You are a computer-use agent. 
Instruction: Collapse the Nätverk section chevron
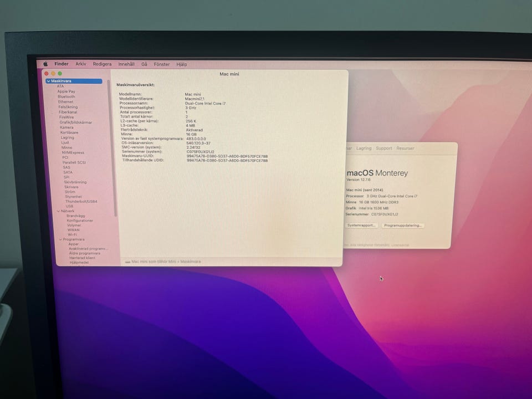[58, 211]
